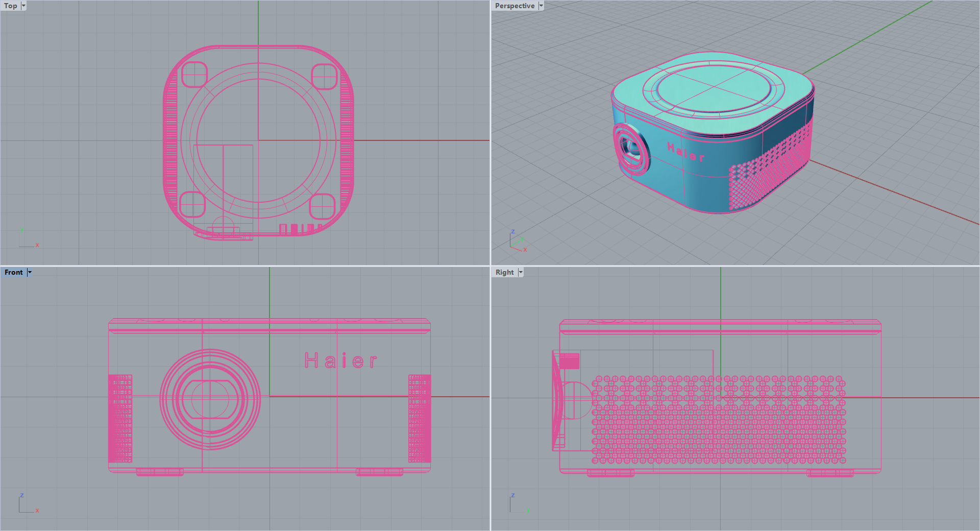Click the Perspective viewport title label
Screen dimensions: 980x531
[x=514, y=6]
